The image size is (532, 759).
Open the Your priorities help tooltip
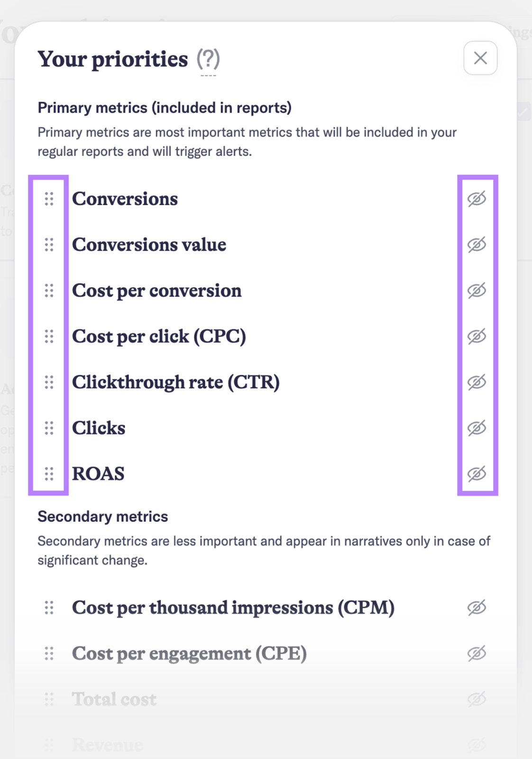click(x=208, y=59)
